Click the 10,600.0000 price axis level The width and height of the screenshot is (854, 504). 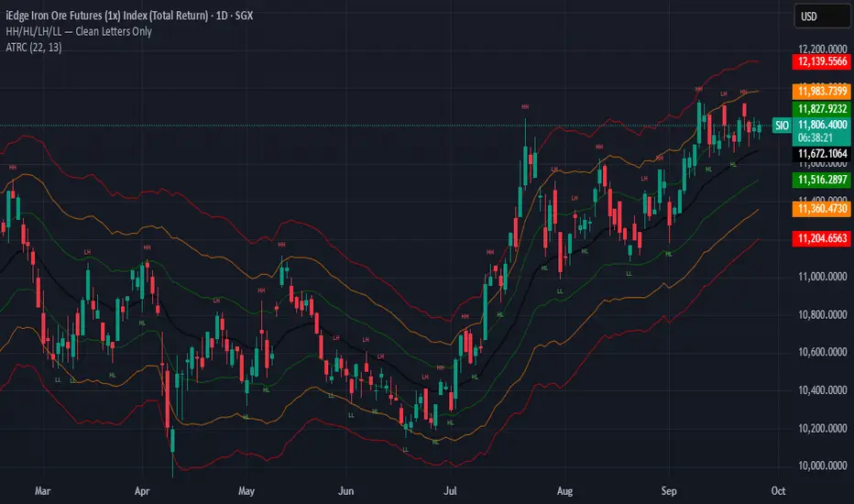(822, 352)
